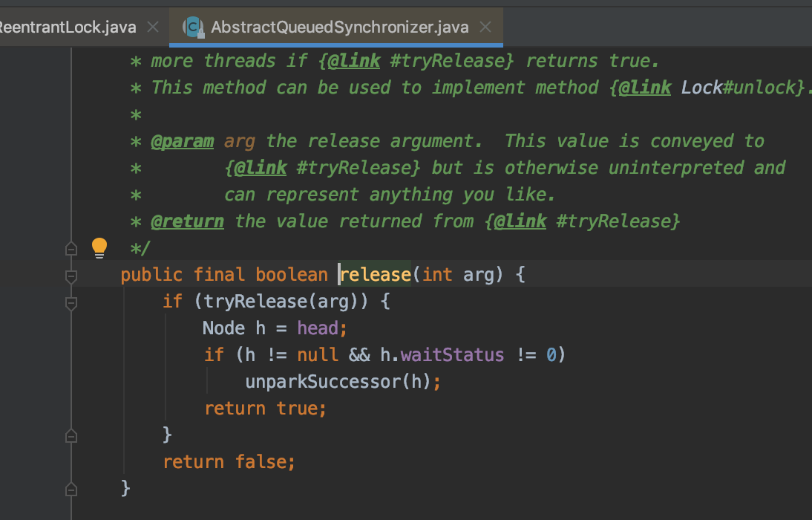Click fold marker beside the if block's closing brace
Image resolution: width=812 pixels, height=520 pixels.
click(71, 436)
